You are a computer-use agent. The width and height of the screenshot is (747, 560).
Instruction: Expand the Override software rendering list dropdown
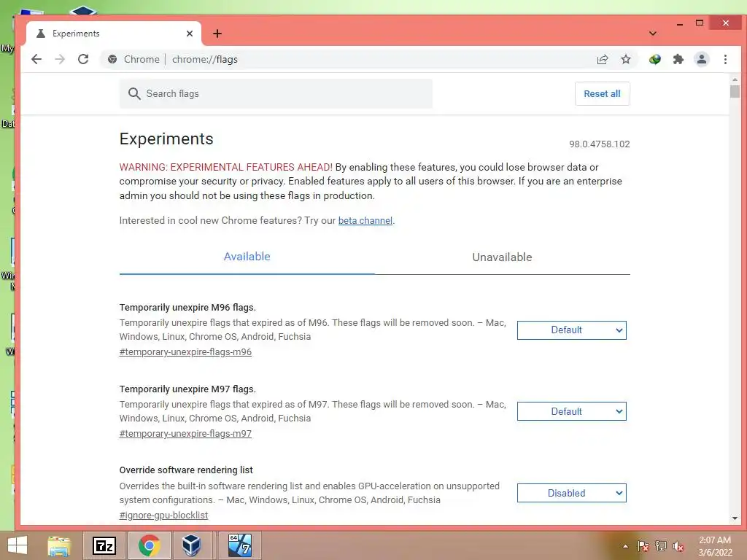coord(572,494)
